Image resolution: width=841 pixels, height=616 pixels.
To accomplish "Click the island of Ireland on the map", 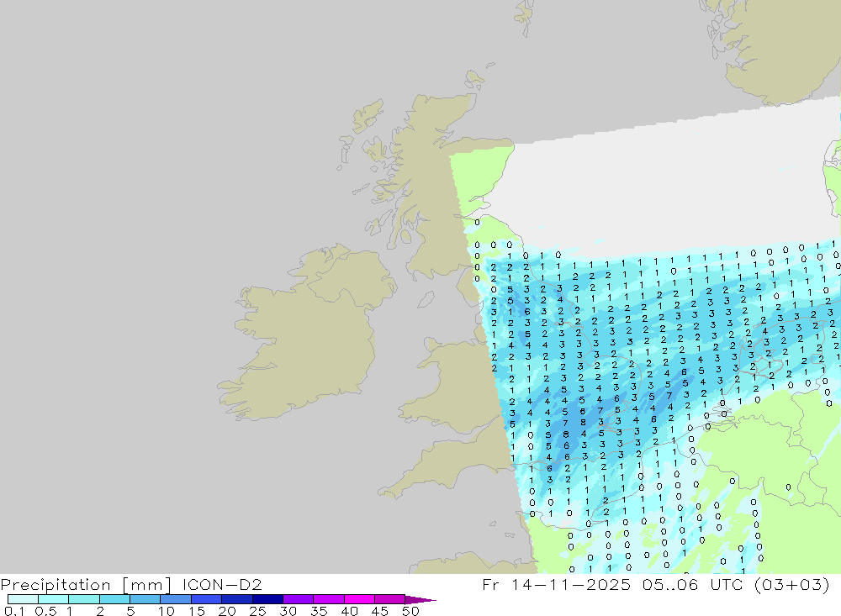I will (x=306, y=333).
